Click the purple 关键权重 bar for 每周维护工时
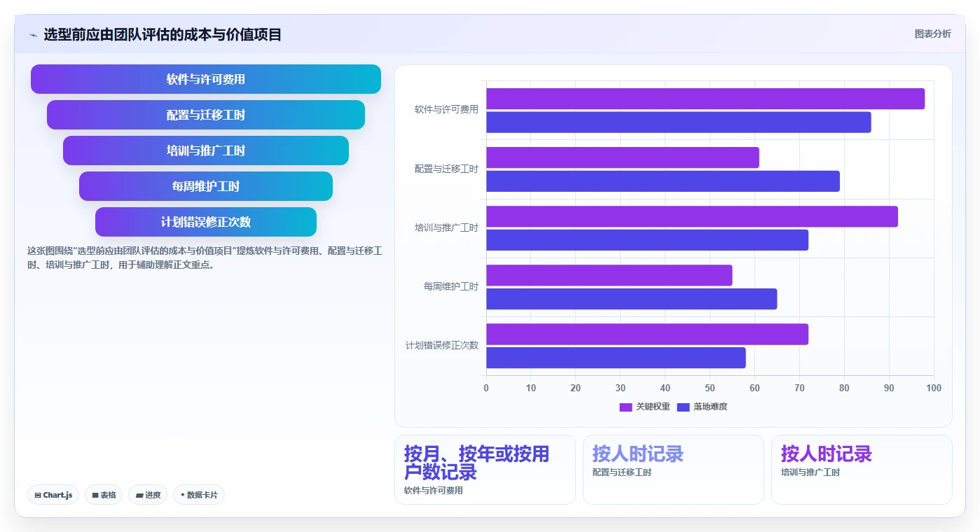Viewport: 980px width, 532px height. pyautogui.click(x=609, y=275)
